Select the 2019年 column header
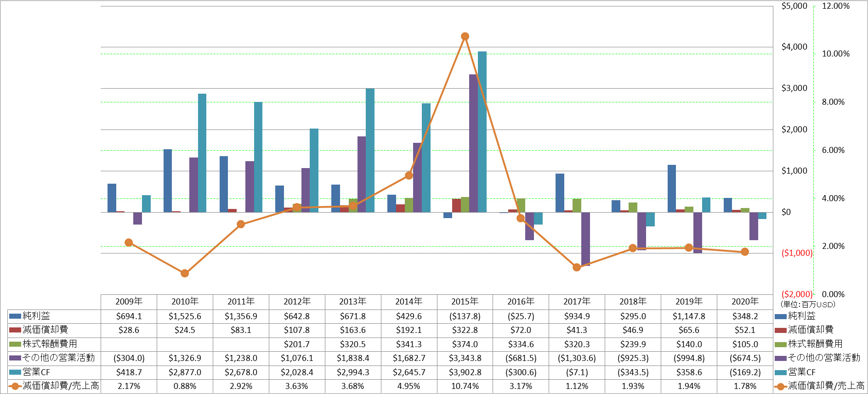868x394 pixels. click(x=689, y=302)
